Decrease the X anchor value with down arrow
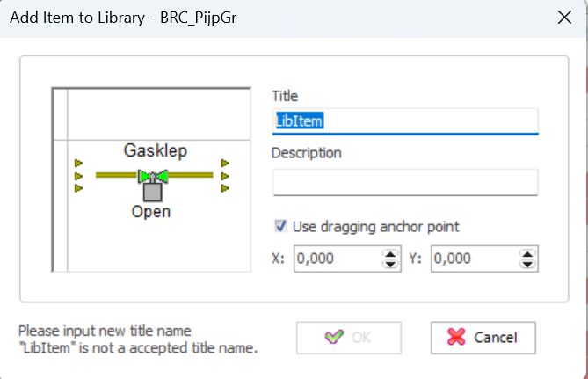 click(390, 264)
